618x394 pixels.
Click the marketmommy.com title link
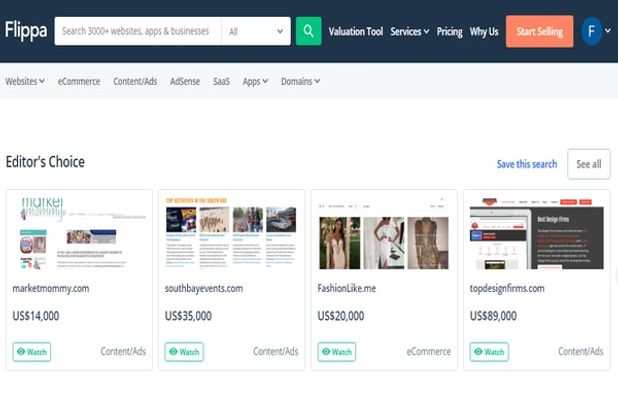tap(51, 288)
